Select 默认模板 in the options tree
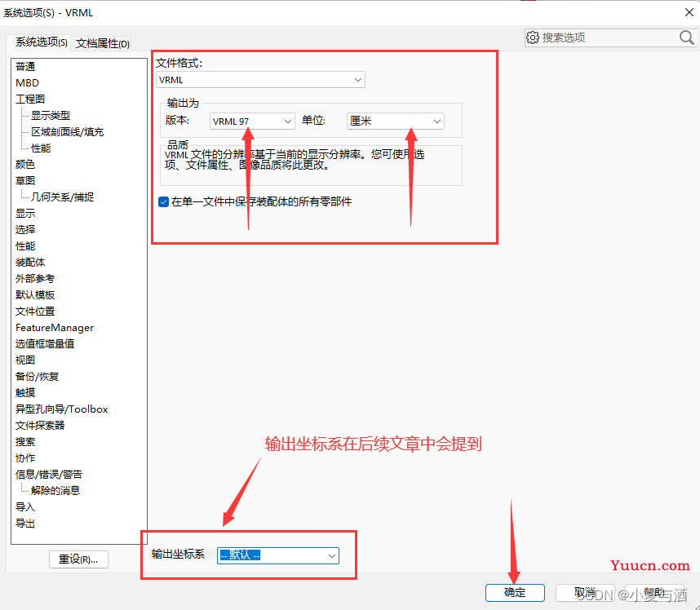 coord(35,295)
